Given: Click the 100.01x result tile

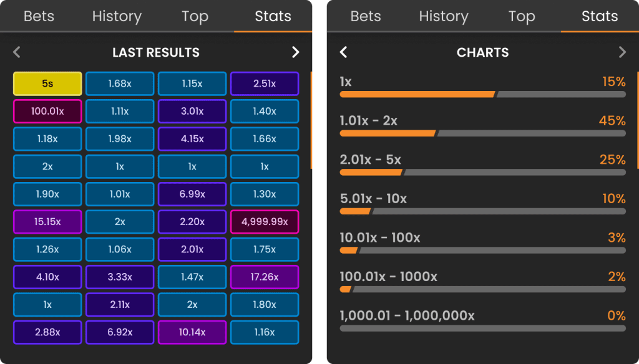Looking at the screenshot, I should point(47,111).
